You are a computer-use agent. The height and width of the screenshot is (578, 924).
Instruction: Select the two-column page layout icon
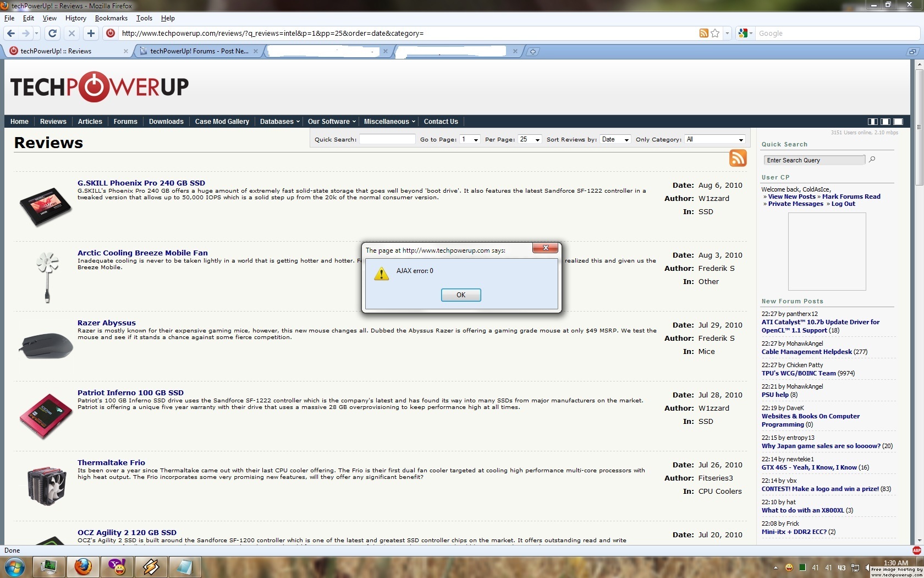pos(872,122)
